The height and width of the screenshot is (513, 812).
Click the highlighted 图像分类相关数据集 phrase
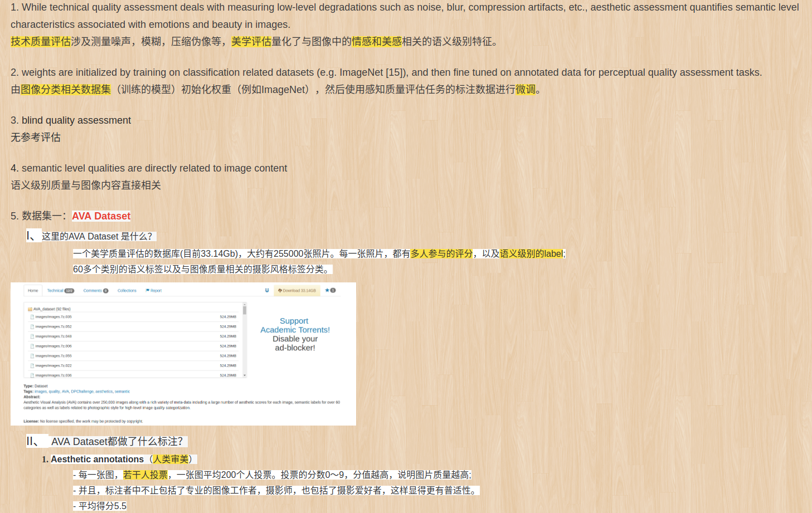pyautogui.click(x=66, y=90)
